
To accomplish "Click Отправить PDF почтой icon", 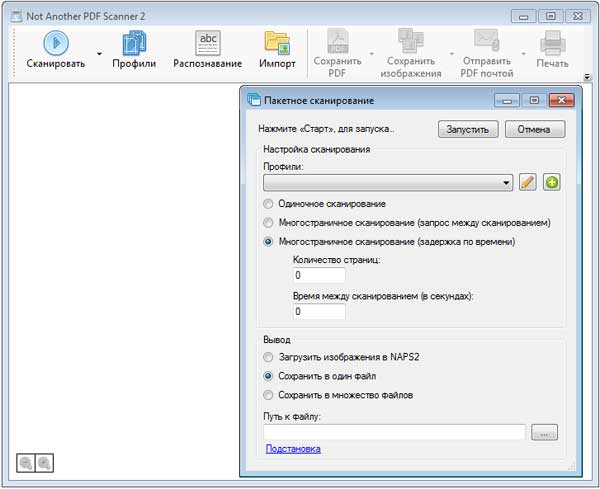I will (487, 41).
